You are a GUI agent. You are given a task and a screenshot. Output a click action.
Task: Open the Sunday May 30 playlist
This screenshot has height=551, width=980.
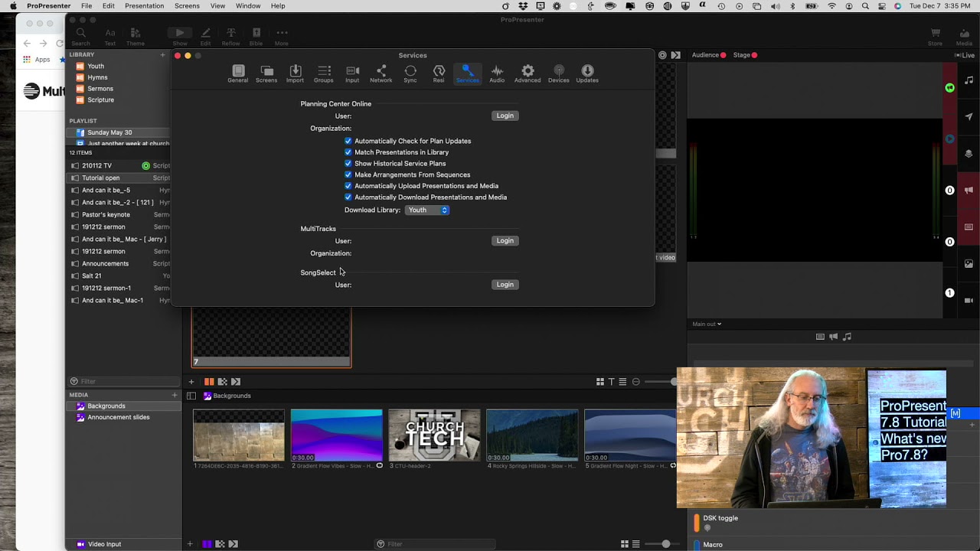[x=119, y=132]
